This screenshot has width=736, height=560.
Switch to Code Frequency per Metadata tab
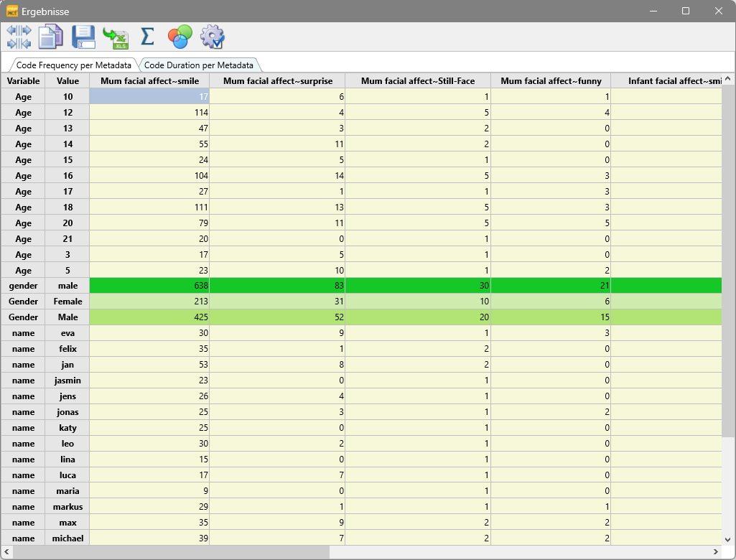[74, 65]
